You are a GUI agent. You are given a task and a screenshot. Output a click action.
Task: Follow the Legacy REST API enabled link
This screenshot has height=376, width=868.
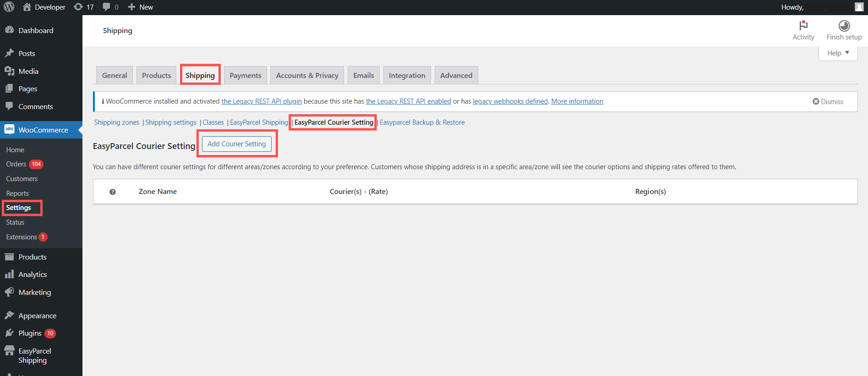409,101
